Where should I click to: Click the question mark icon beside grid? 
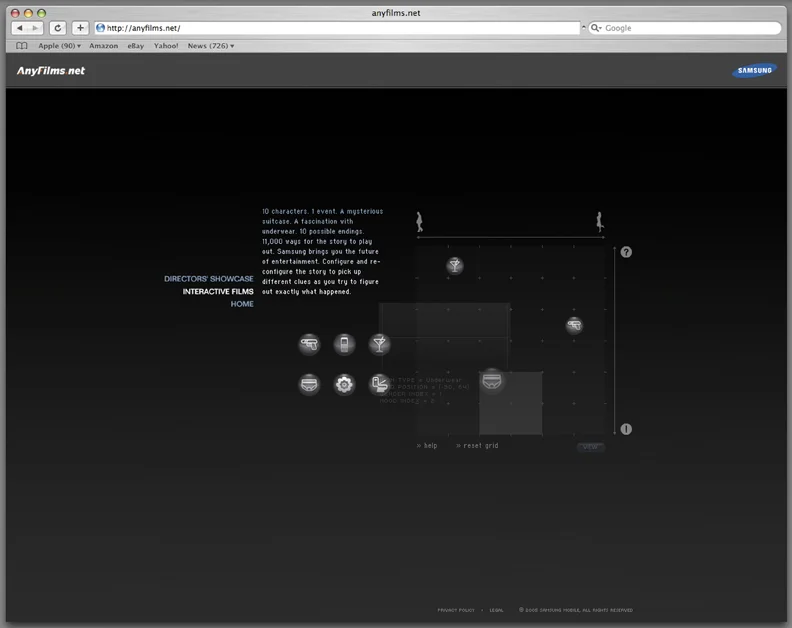pos(626,252)
